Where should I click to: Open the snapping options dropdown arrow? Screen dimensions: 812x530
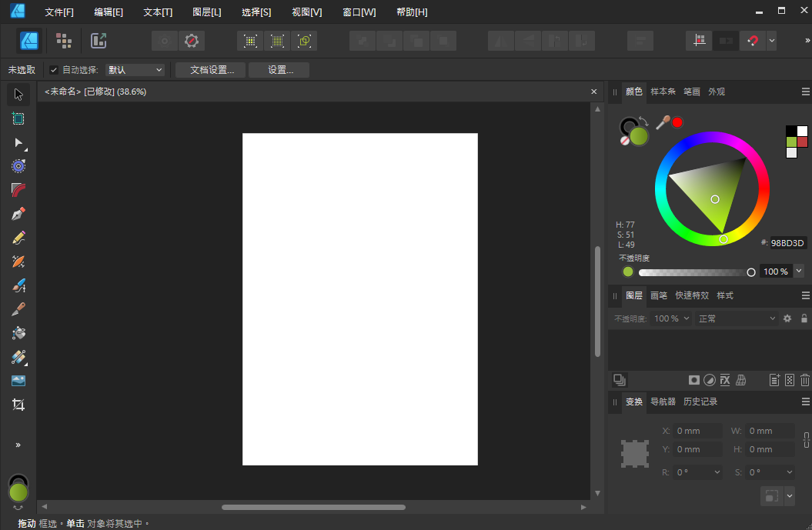[x=772, y=40]
